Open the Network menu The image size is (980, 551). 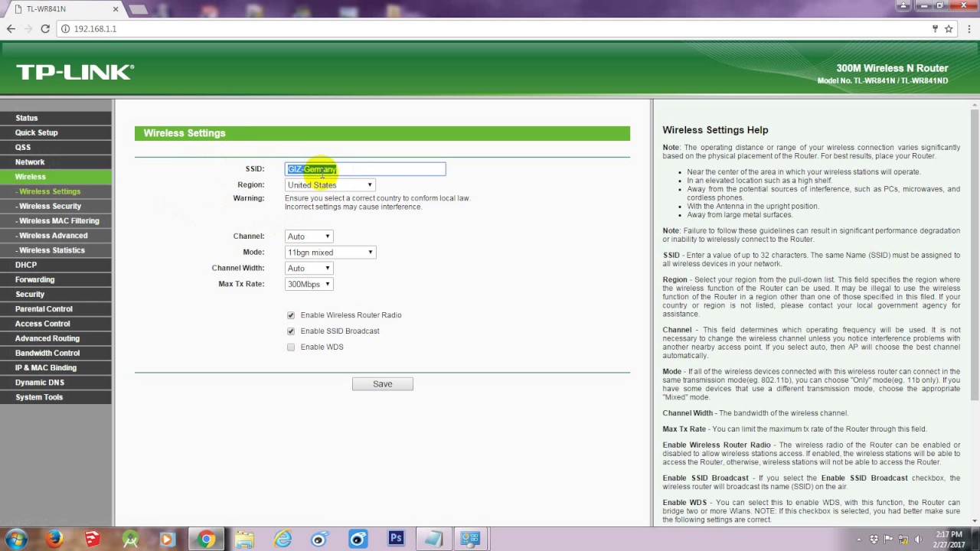click(x=56, y=162)
